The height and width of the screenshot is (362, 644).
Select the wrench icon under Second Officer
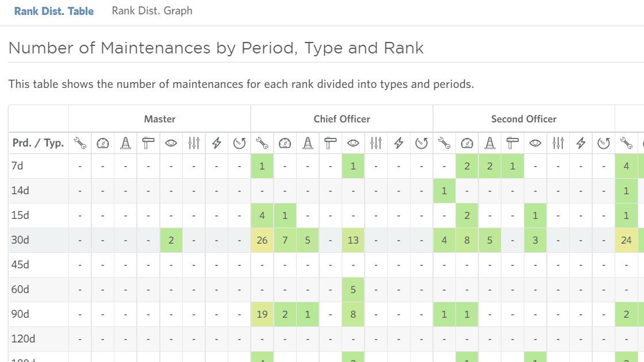click(x=444, y=143)
